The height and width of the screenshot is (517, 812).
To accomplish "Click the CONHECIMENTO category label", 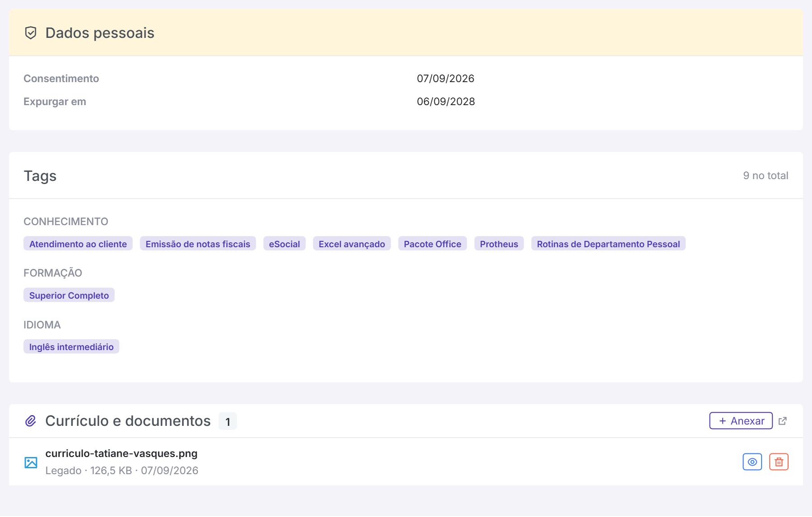I will tap(66, 222).
